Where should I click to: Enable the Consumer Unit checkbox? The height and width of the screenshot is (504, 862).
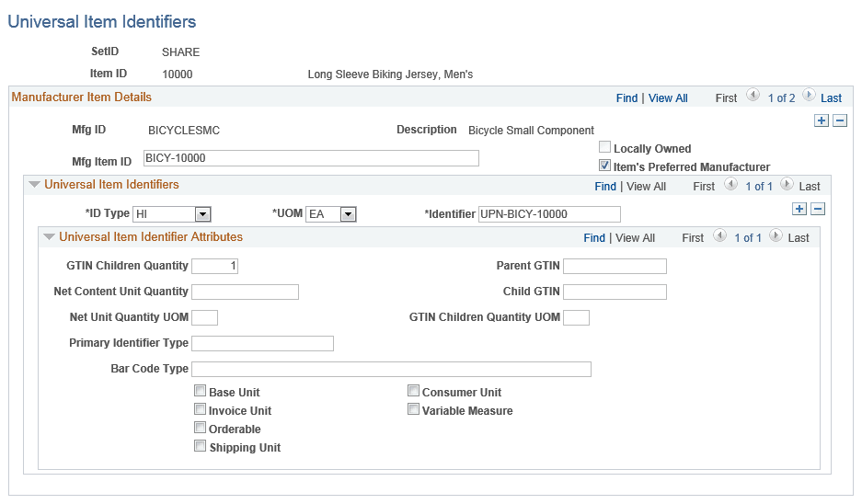point(413,391)
